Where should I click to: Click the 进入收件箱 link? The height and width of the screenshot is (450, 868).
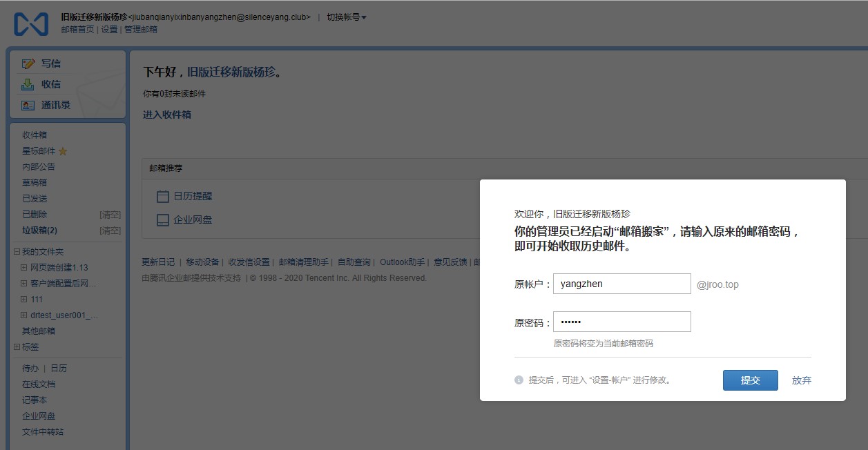pos(167,115)
